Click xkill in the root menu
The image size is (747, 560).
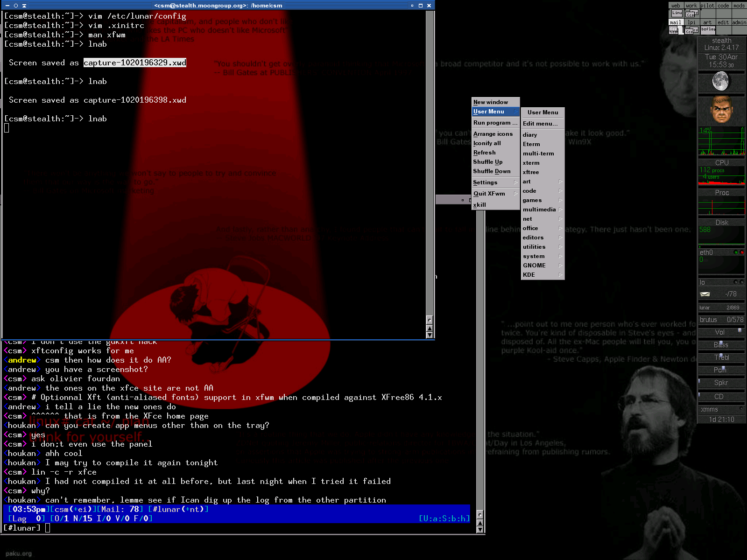479,205
